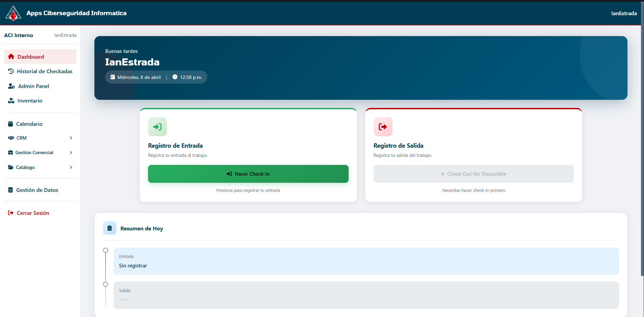The image size is (644, 317).
Task: Click the Gestión de Datos database icon
Action: (10, 190)
